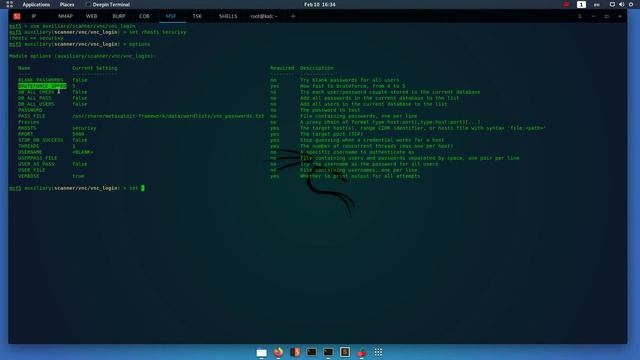Click the Current Setting column header
This screenshot has width=640, height=360.
95,68
